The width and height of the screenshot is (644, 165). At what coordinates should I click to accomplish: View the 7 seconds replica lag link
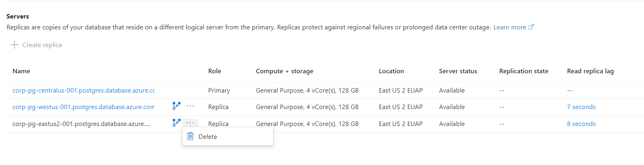(581, 107)
